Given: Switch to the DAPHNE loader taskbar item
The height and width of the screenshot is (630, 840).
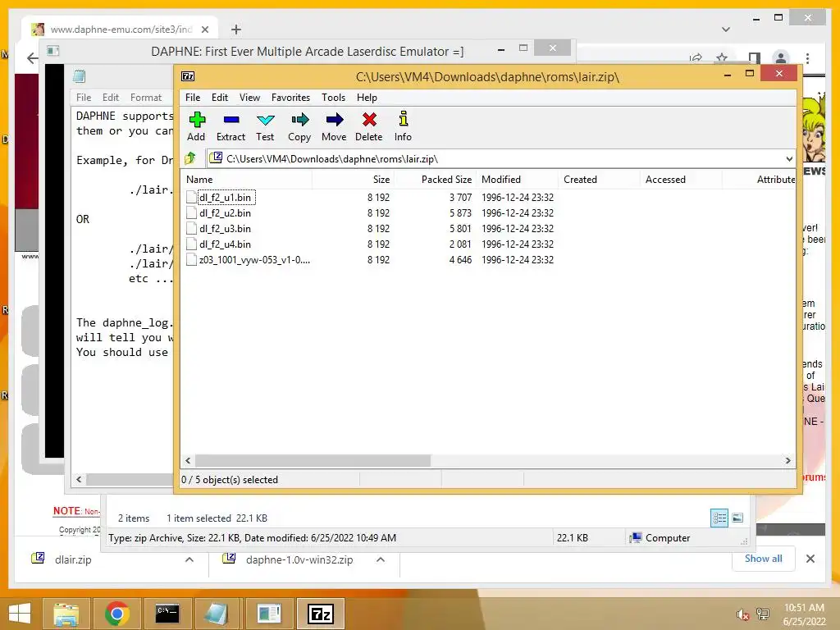Looking at the screenshot, I should click(x=269, y=614).
